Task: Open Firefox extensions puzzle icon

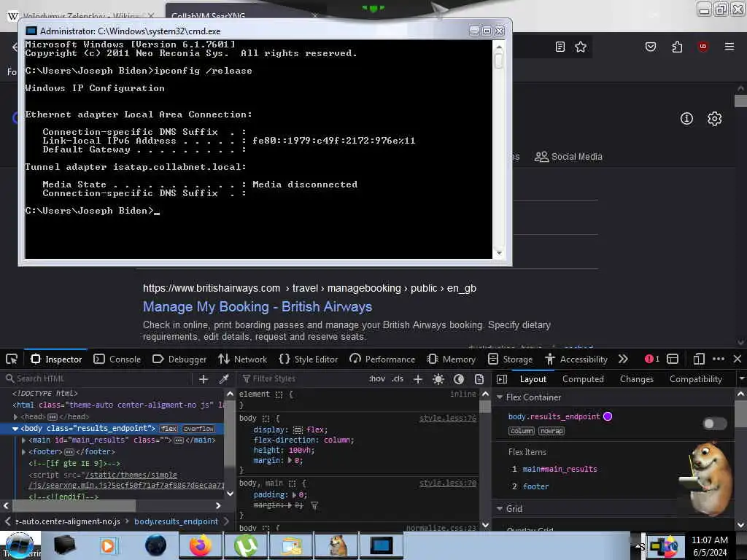Action: tap(677, 47)
